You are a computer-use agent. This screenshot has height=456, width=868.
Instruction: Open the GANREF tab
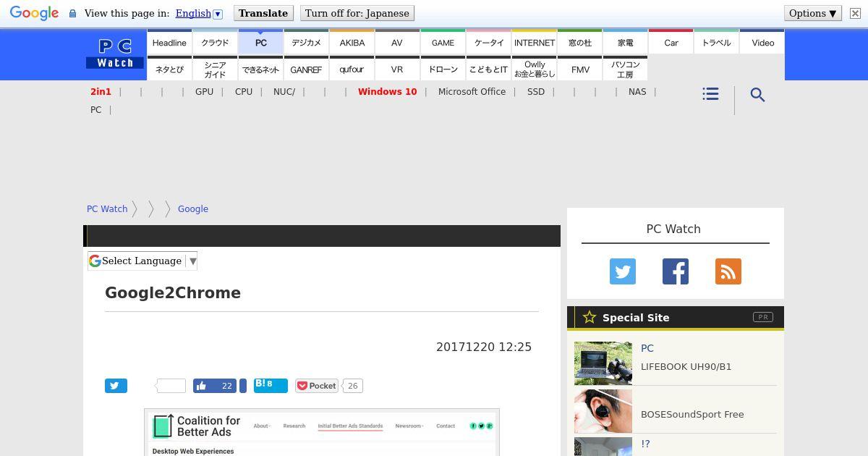click(x=306, y=69)
